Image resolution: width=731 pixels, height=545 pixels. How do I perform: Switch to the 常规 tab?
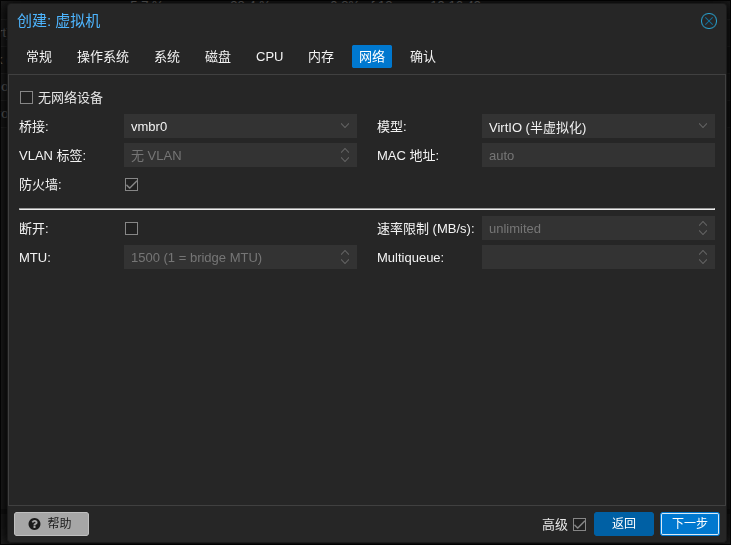(x=39, y=57)
